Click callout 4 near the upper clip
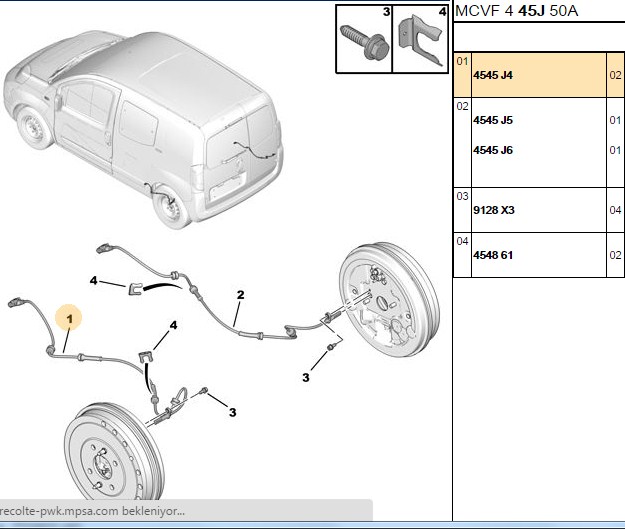 [93, 281]
